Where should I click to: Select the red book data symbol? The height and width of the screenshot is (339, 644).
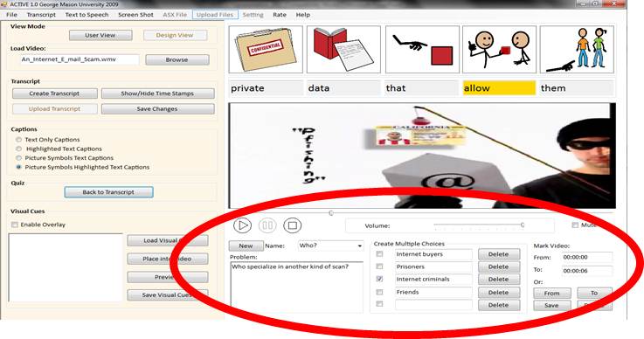pyautogui.click(x=343, y=49)
